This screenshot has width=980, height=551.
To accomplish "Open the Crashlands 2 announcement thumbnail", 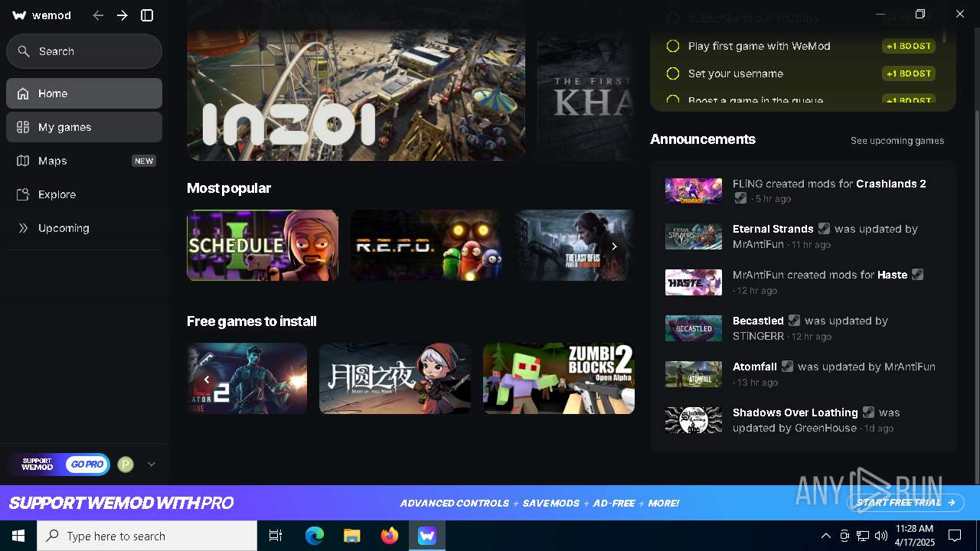I will point(694,191).
